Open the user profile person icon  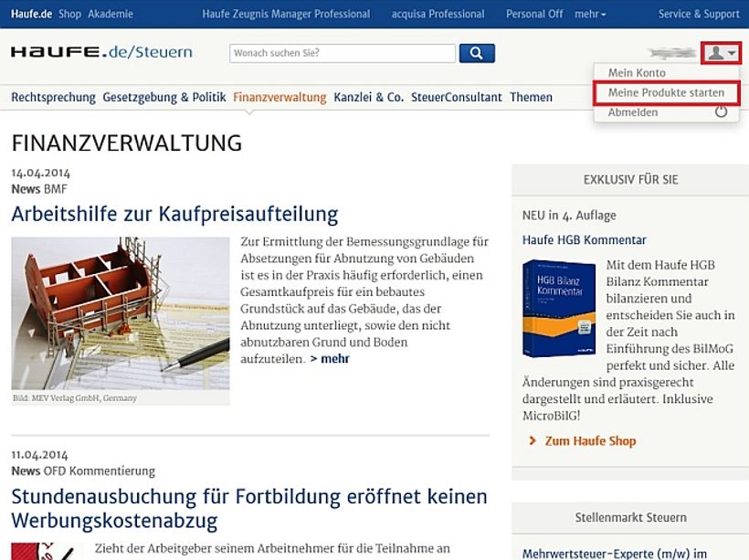point(715,53)
